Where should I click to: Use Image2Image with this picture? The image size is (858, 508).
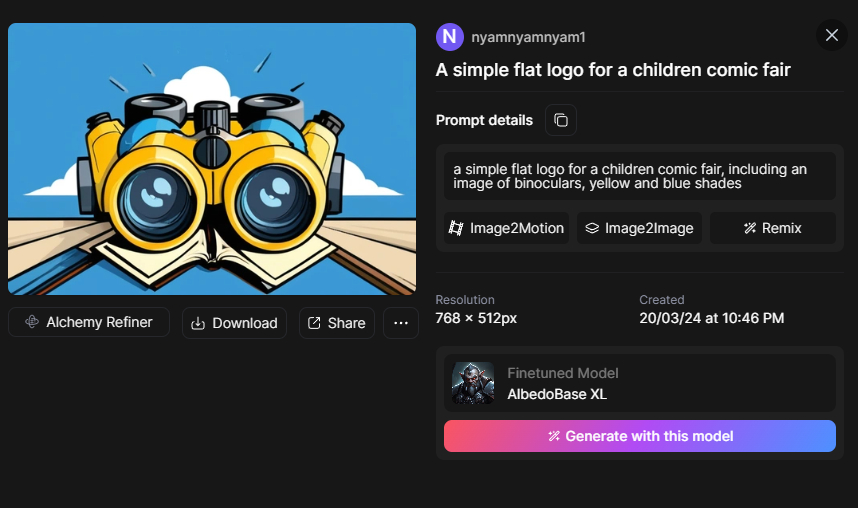pyautogui.click(x=639, y=228)
